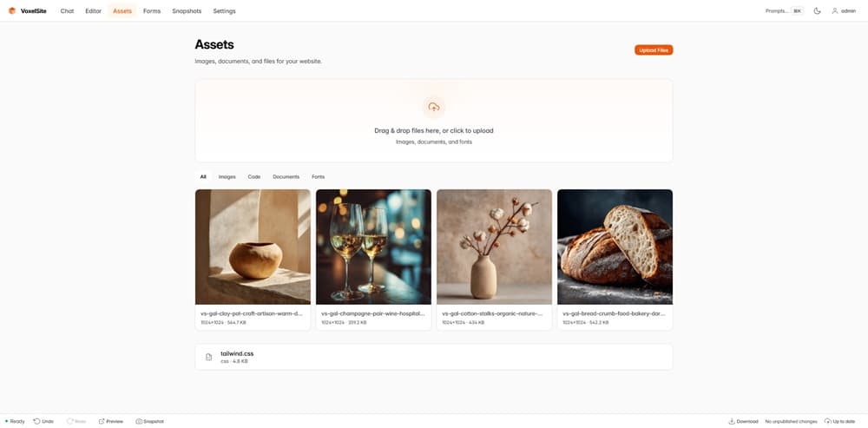This screenshot has width=868, height=428.
Task: Go to the Settings page
Action: coord(224,11)
